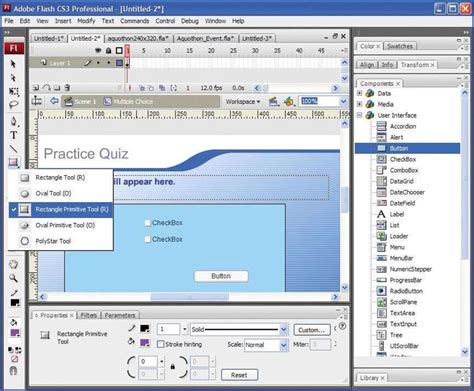Toggle lock all layers padlock icon
The image size is (474, 391).
[109, 51]
